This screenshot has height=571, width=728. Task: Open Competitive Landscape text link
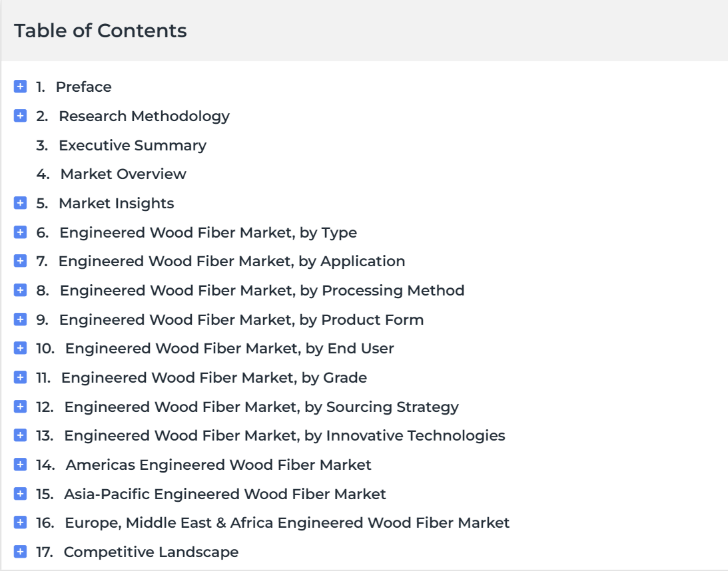pos(151,552)
